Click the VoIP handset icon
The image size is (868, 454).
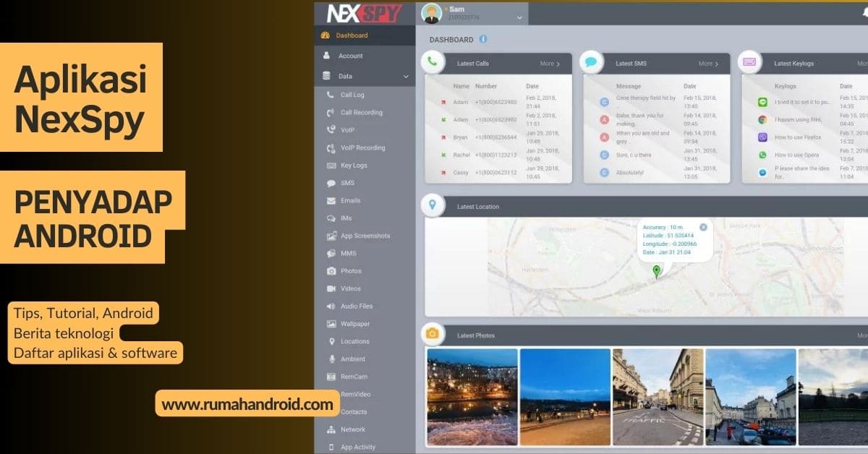tap(331, 130)
